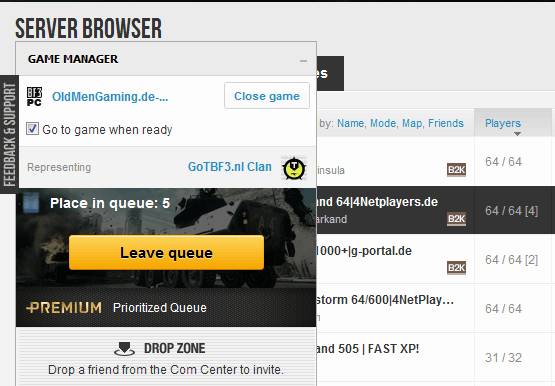Click the Players column header
Screen dimensions: 555x386
(x=513, y=123)
